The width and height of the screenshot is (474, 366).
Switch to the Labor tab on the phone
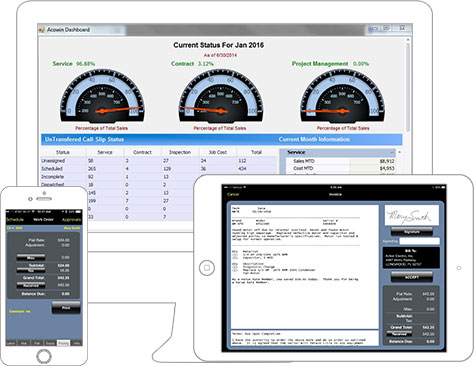point(11,343)
